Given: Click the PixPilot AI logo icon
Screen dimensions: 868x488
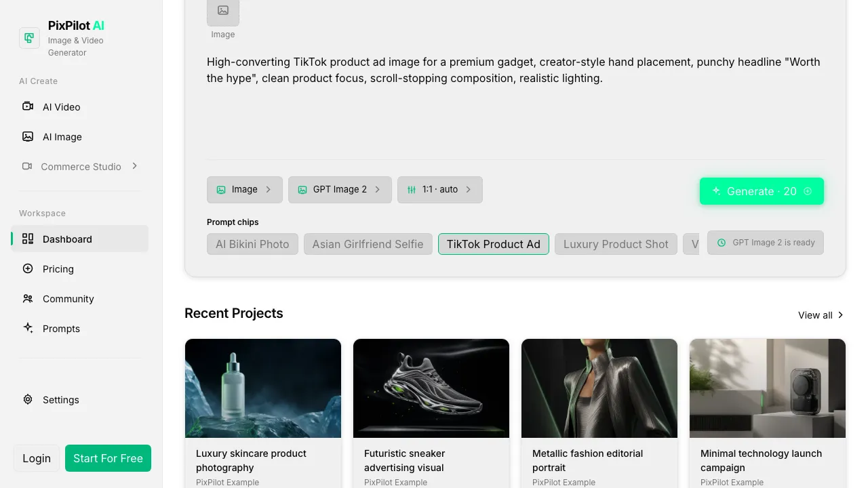Looking at the screenshot, I should click(29, 38).
